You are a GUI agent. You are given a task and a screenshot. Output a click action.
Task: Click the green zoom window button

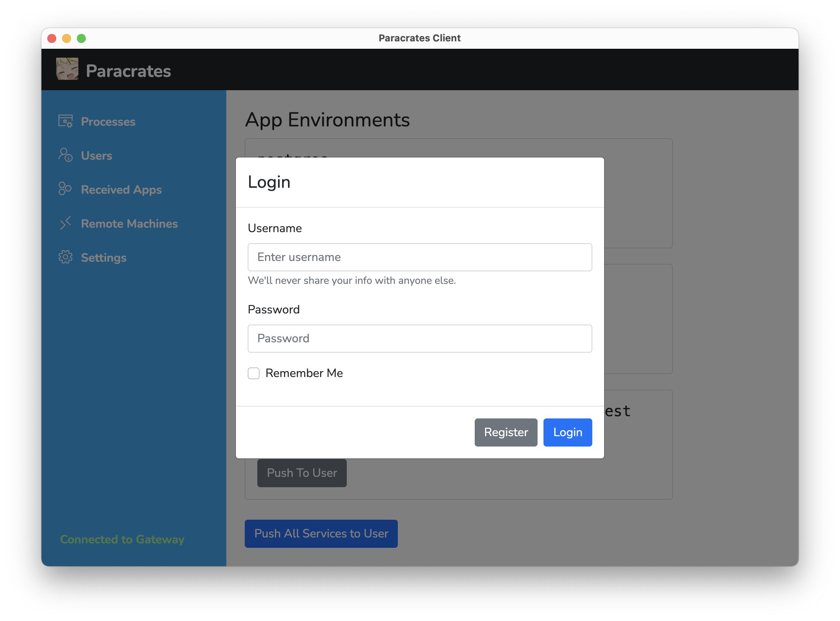pyautogui.click(x=81, y=38)
